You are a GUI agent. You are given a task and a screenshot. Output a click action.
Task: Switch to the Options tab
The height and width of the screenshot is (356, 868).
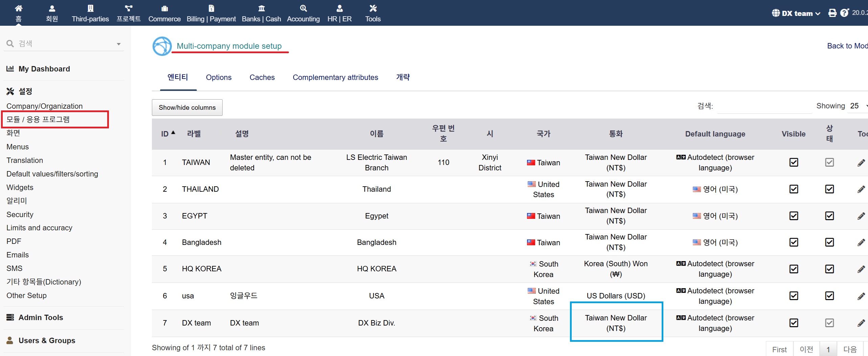click(x=219, y=77)
